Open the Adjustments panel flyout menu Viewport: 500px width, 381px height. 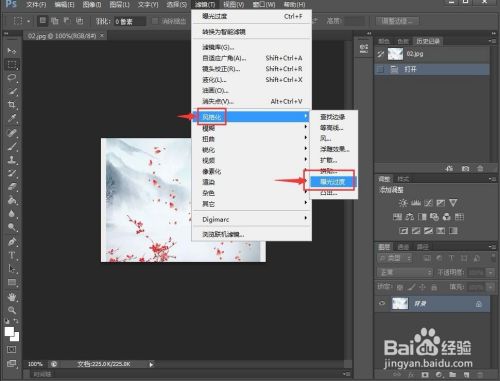[x=492, y=179]
